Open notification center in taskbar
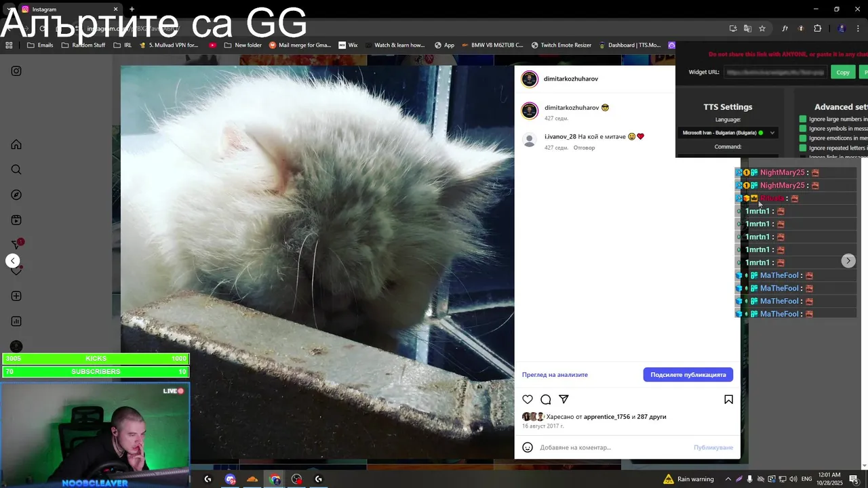Screen dimensions: 868x488 point(856,479)
